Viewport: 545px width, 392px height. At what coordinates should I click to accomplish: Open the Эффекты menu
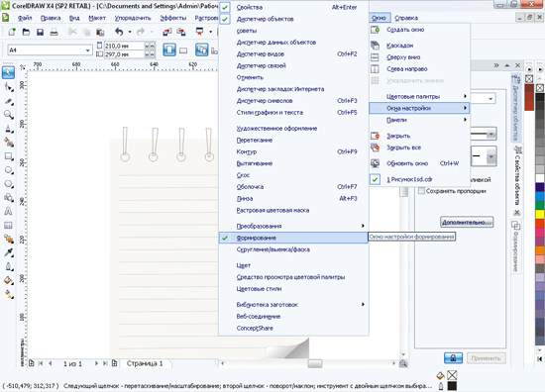click(x=173, y=18)
